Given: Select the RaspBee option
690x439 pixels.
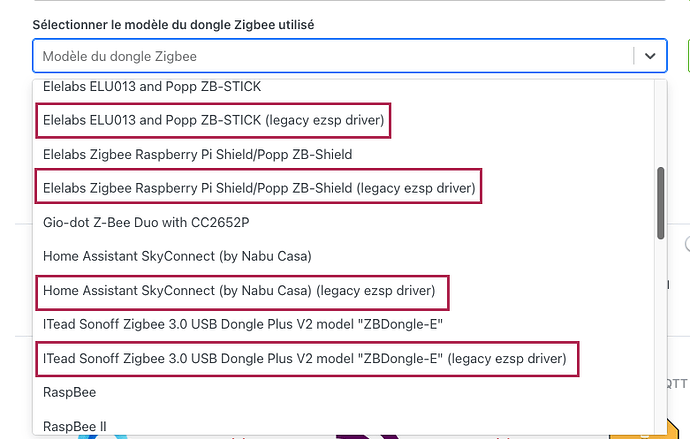Looking at the screenshot, I should [70, 393].
